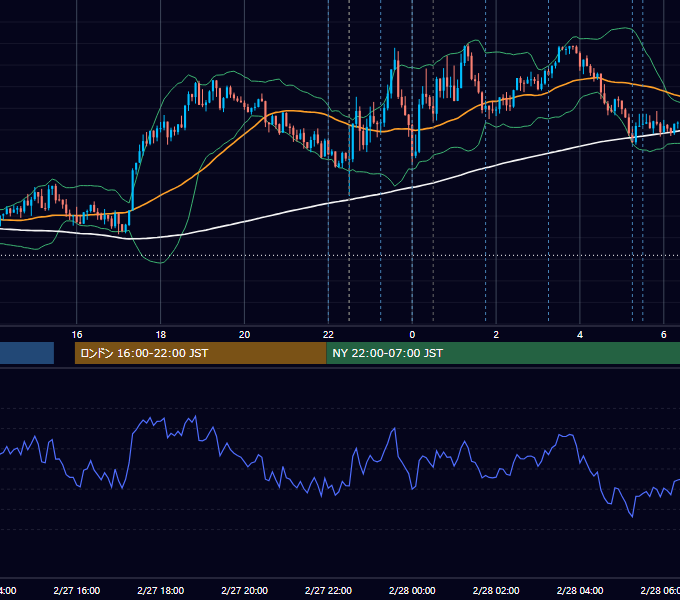Click the 2/28 04:00 date label
Viewport: 680px width, 600px height.
(580, 590)
